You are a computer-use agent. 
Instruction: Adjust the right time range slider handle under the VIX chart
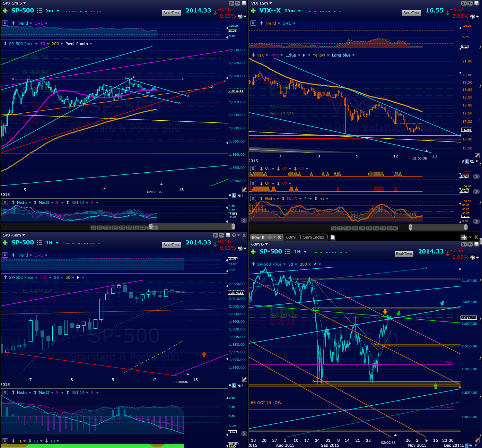coord(466,227)
